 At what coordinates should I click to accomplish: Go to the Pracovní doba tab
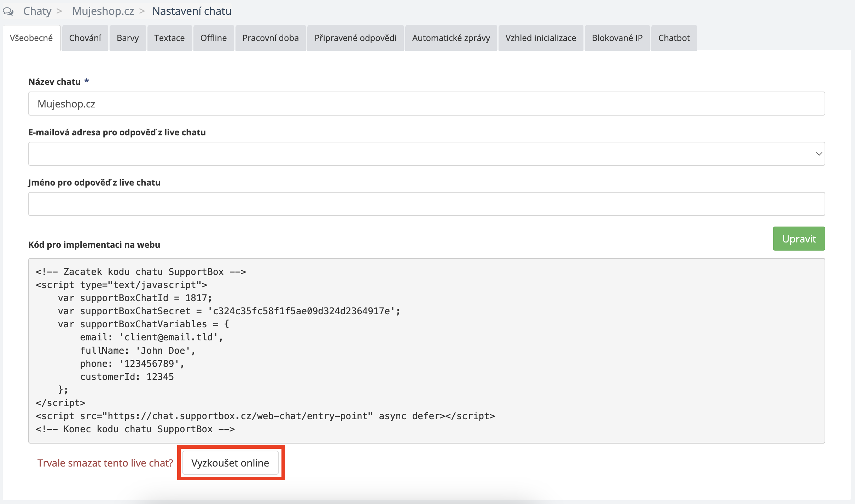271,38
